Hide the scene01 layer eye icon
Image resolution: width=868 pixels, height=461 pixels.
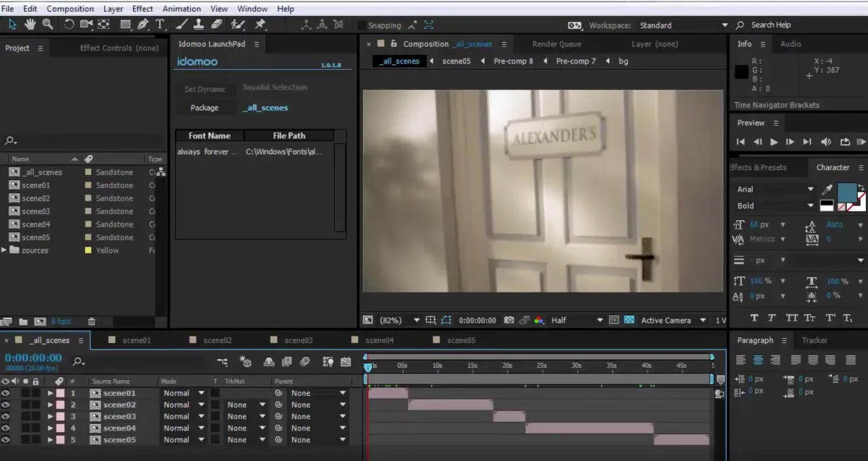[6, 394]
